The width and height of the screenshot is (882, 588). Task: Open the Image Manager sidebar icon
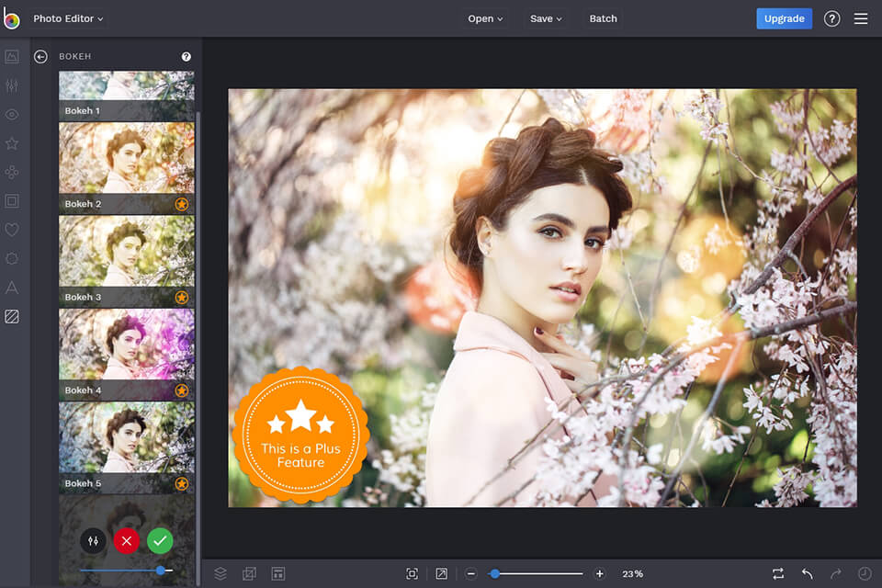12,57
